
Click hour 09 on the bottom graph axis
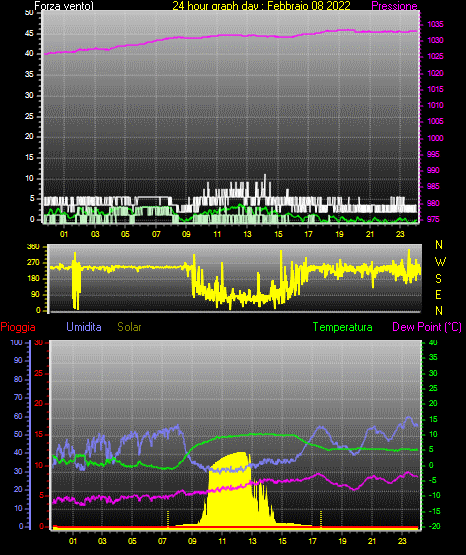pyautogui.click(x=192, y=541)
